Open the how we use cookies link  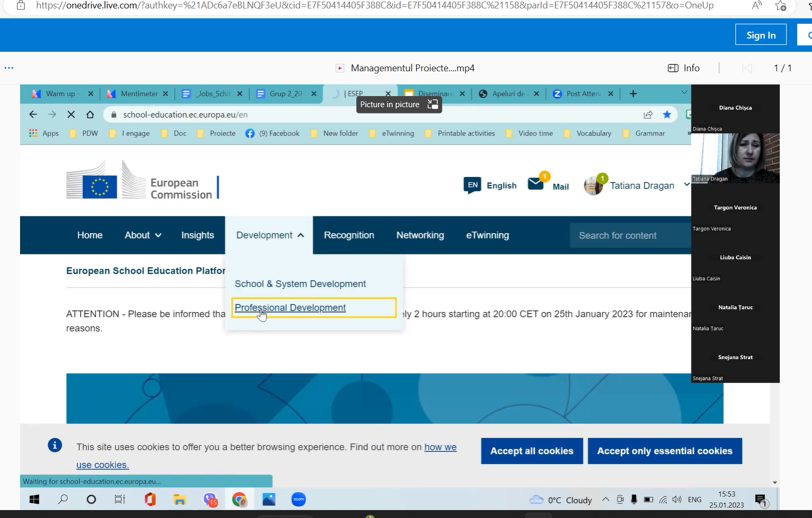coord(440,447)
